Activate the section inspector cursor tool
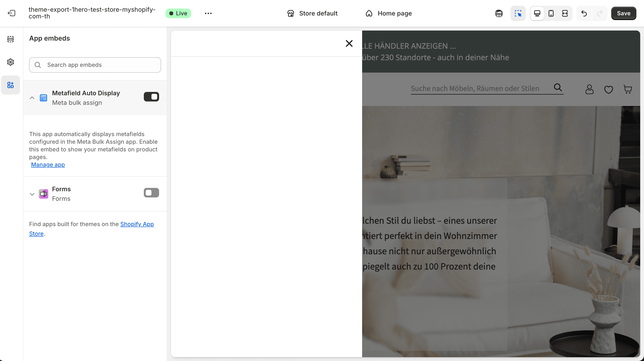 click(x=518, y=13)
